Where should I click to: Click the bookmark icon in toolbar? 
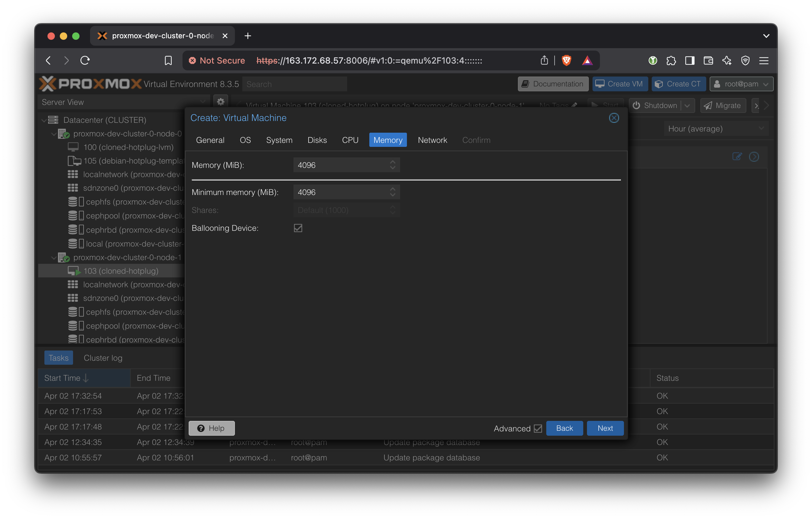click(x=168, y=60)
